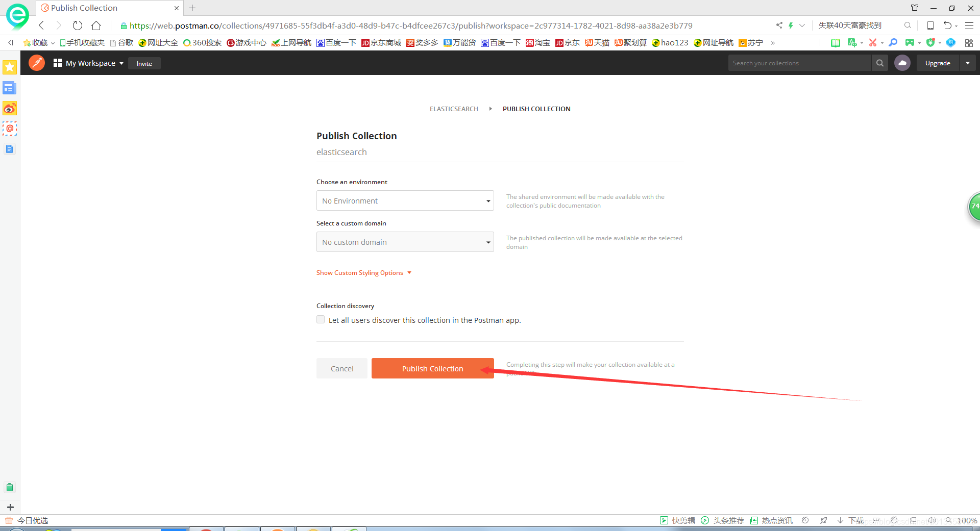Close the Publish Collection tab
This screenshot has width=980, height=531.
pos(177,8)
